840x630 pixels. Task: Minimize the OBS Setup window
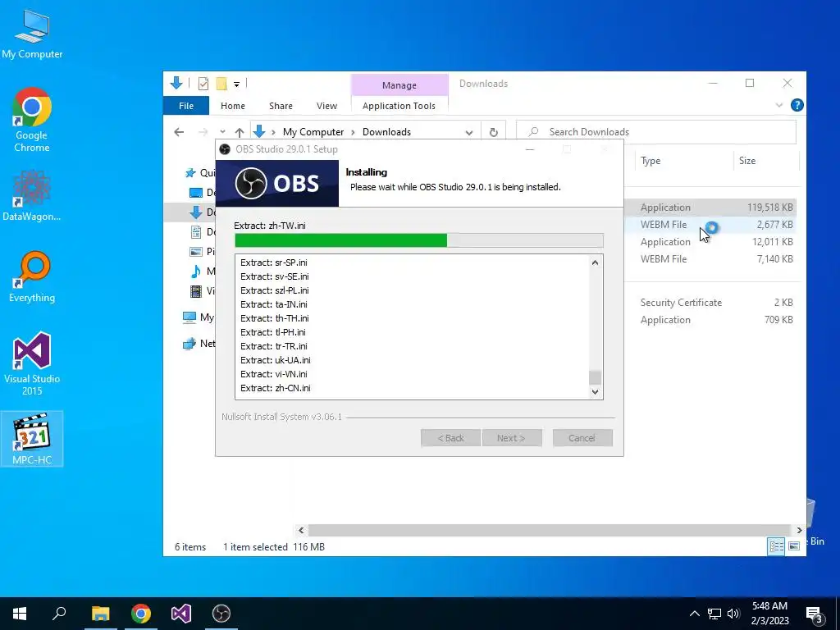530,149
